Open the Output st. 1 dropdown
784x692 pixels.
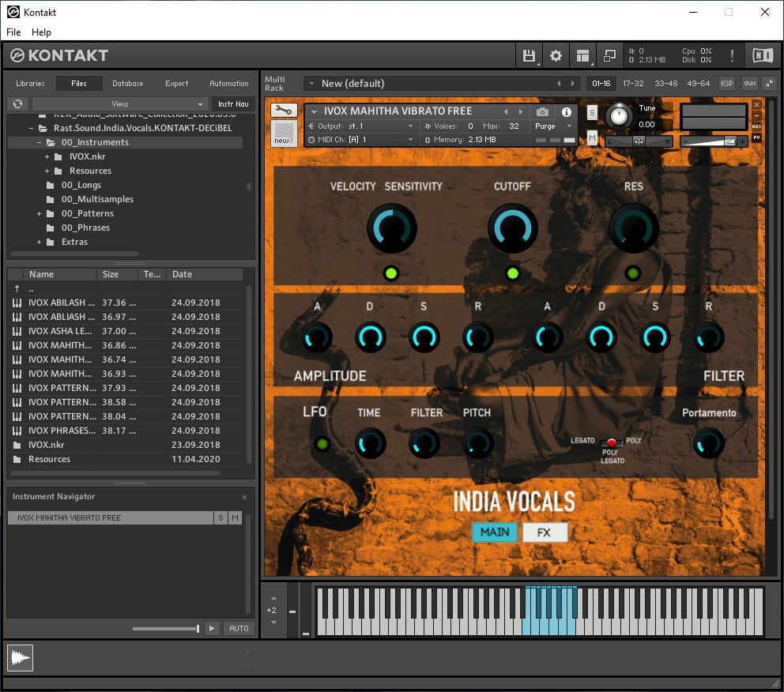point(361,126)
